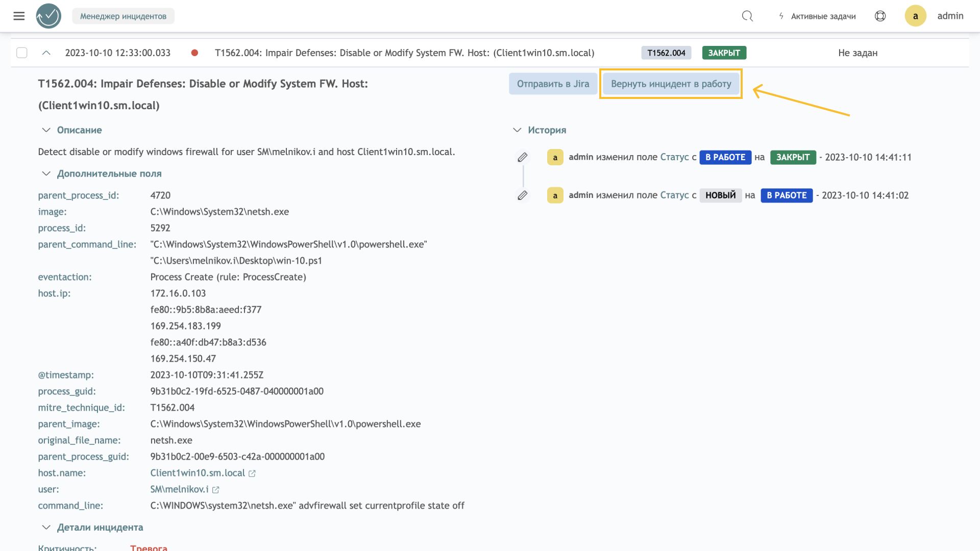Viewport: 980px width, 551px height.
Task: Select the image path C:\Windows\System32\netsh.exe
Action: [x=219, y=212]
